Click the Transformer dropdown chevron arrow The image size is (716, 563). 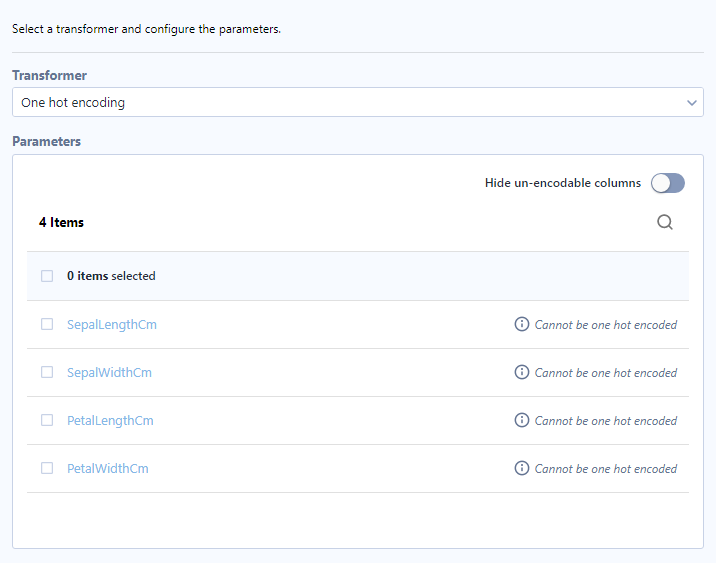pos(692,102)
